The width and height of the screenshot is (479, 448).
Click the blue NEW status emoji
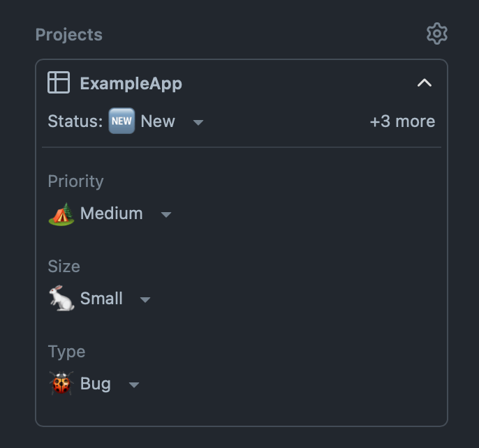click(x=121, y=121)
